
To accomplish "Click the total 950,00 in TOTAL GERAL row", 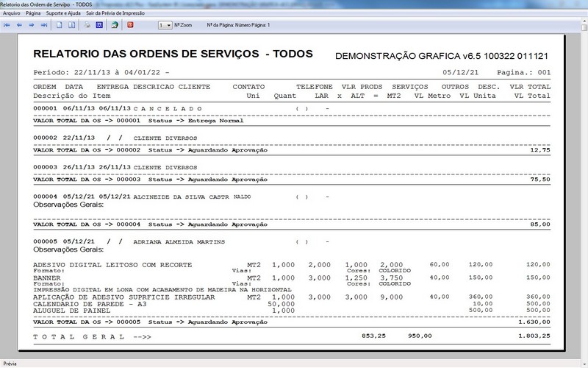I will (420, 336).
